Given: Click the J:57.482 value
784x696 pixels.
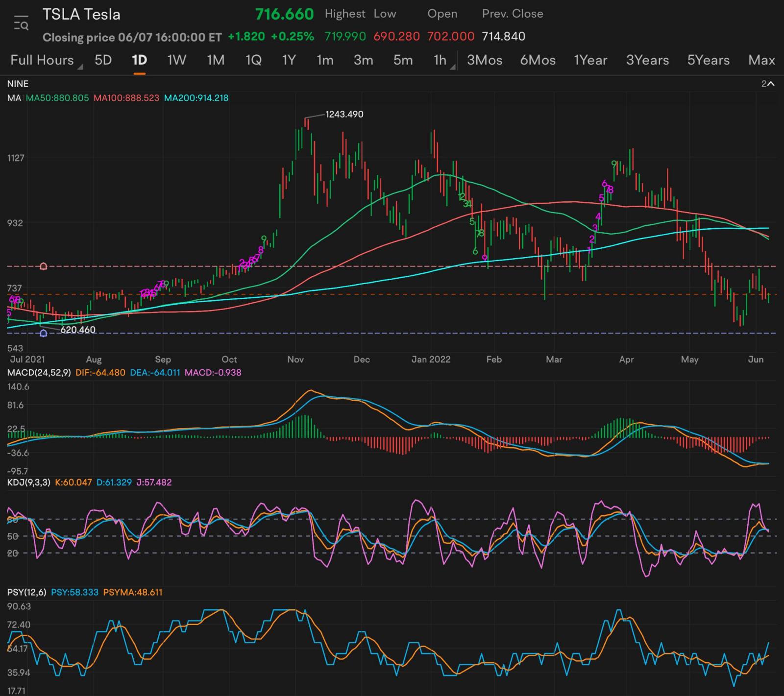Looking at the screenshot, I should pos(154,482).
